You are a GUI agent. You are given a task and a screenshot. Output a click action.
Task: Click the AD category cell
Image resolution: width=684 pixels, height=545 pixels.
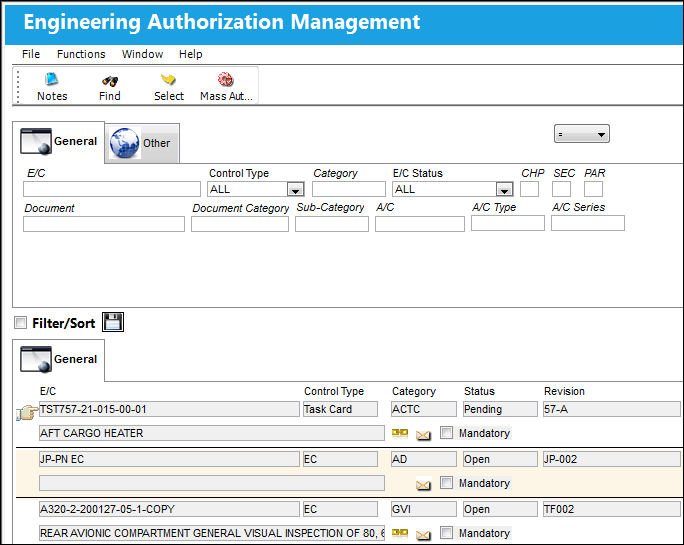click(x=424, y=459)
